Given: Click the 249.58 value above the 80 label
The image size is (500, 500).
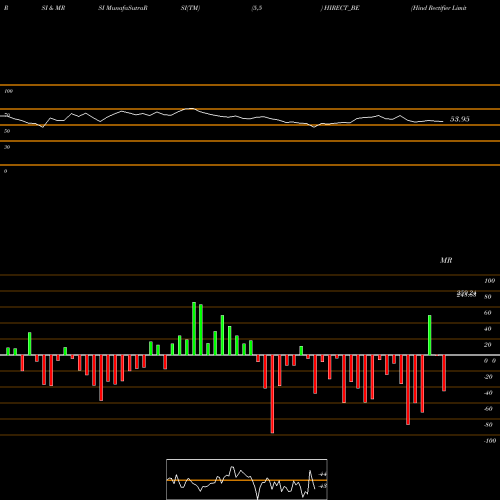Looking at the screenshot, I should 466,294.
